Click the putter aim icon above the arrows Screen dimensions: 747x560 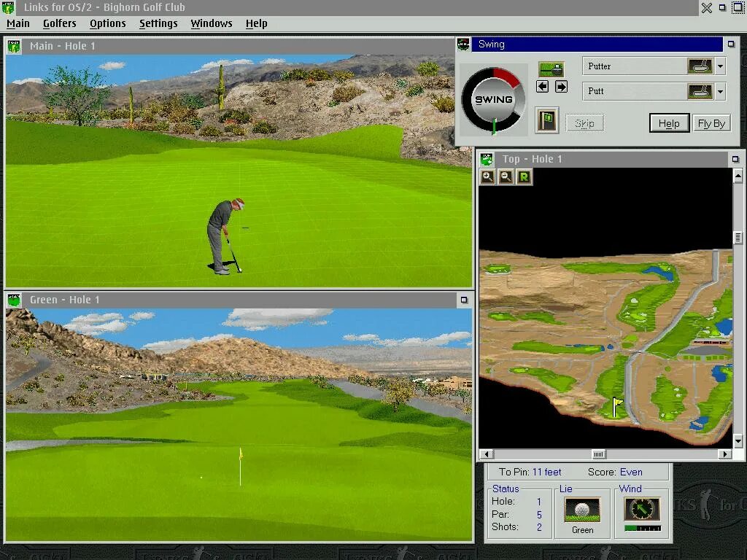(551, 69)
